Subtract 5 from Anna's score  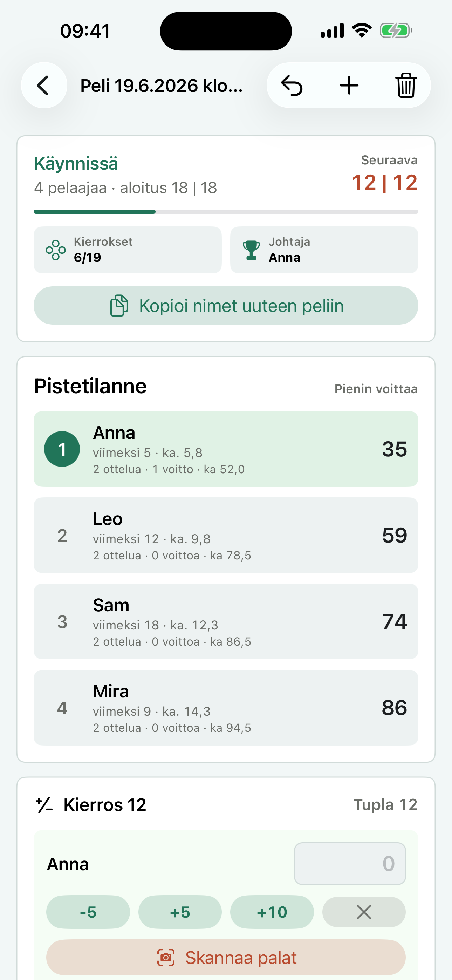click(88, 912)
